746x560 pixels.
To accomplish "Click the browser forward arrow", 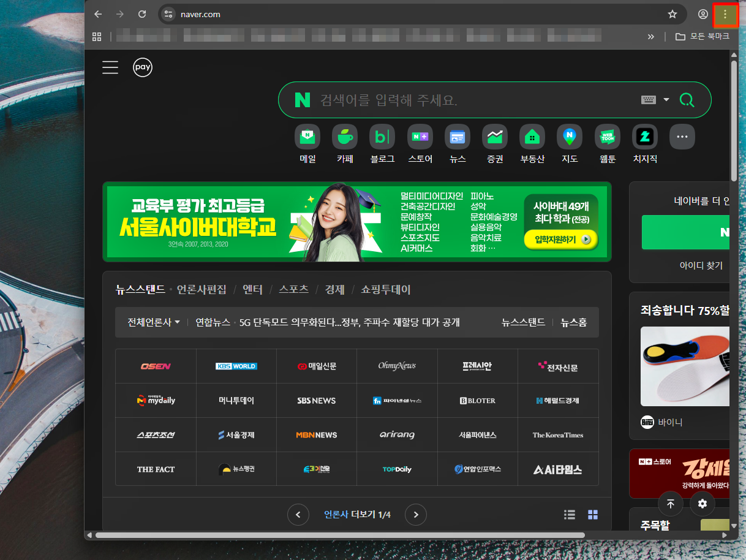I will (x=120, y=14).
